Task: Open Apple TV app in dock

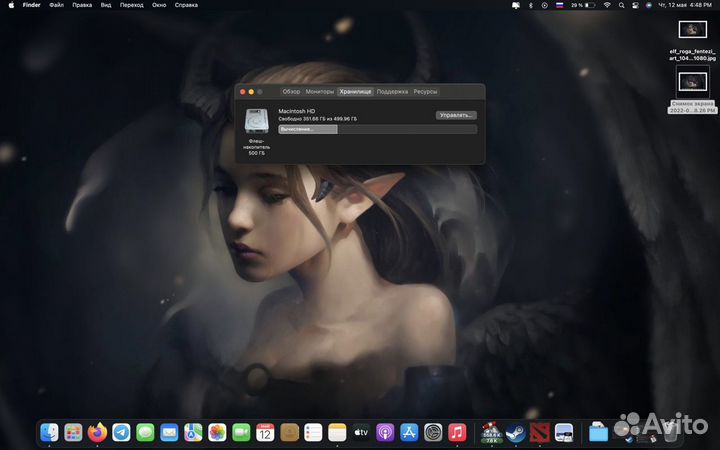Action: [x=361, y=433]
